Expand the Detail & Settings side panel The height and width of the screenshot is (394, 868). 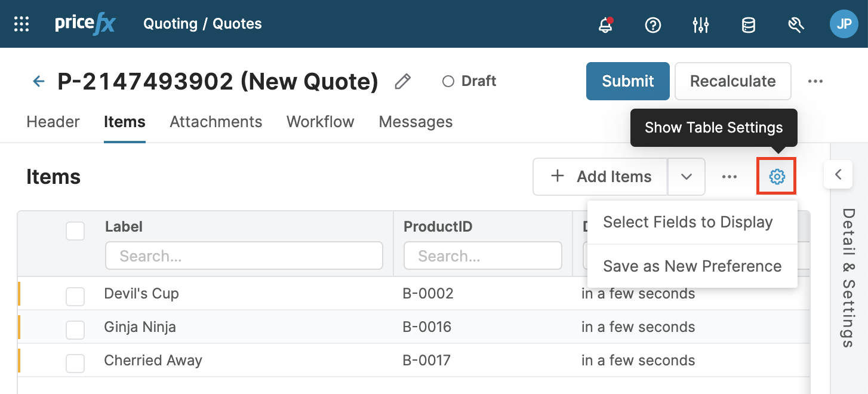coord(838,175)
